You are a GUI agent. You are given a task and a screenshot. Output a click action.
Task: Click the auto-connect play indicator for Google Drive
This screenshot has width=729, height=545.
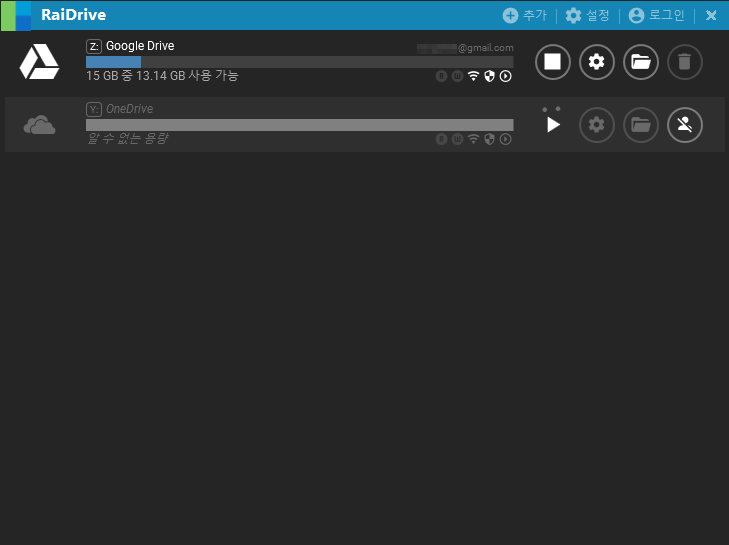point(505,76)
